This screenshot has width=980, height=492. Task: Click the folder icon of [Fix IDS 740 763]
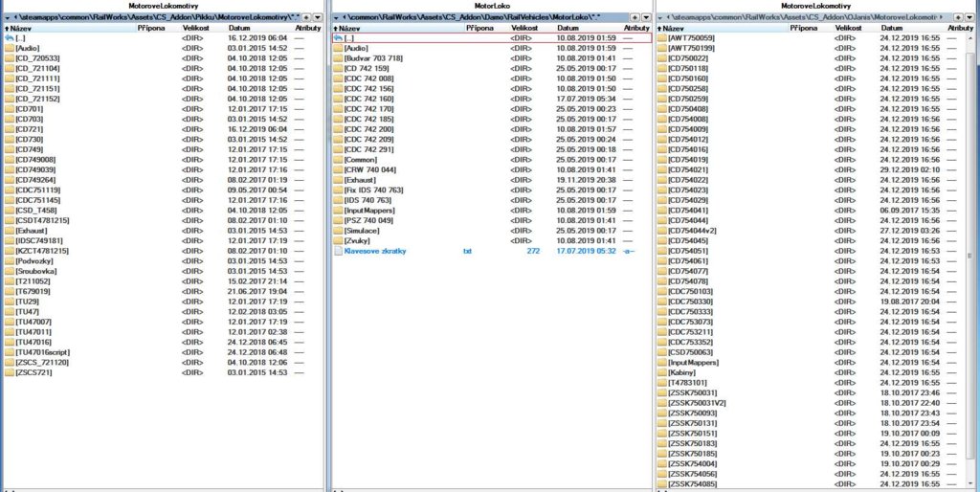337,190
